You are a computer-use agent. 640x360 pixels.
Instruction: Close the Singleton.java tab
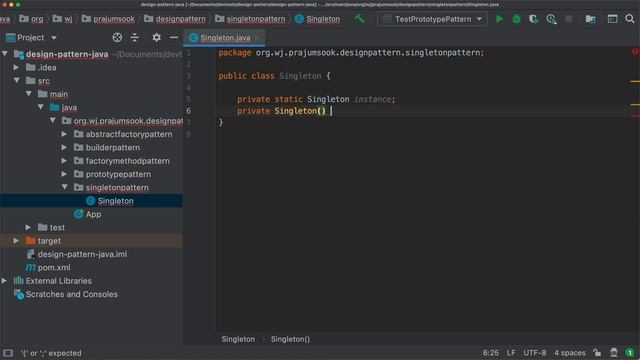(x=257, y=38)
